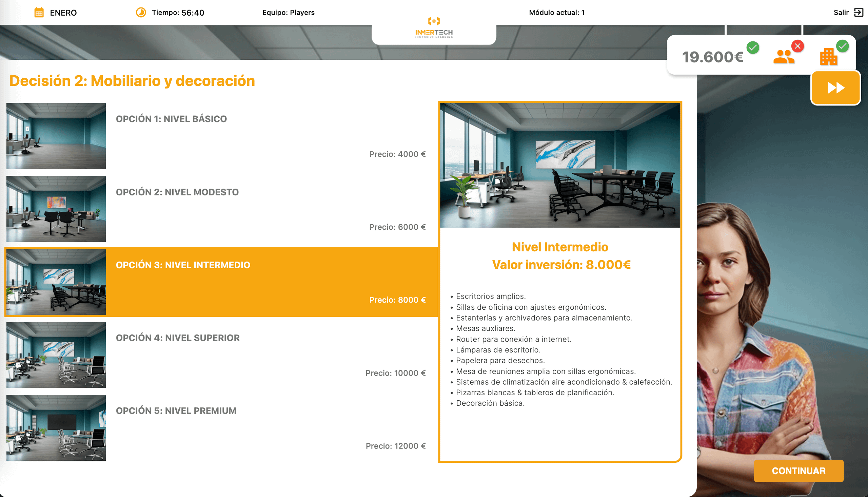Open the Nivel Premium room thumbnail
868x497 pixels.
coord(56,428)
